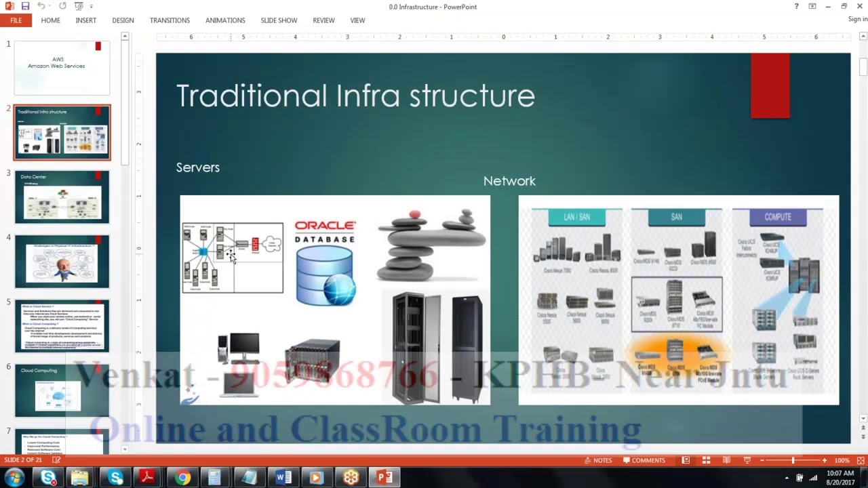Open Skype with red badge in taskbar

click(48, 478)
